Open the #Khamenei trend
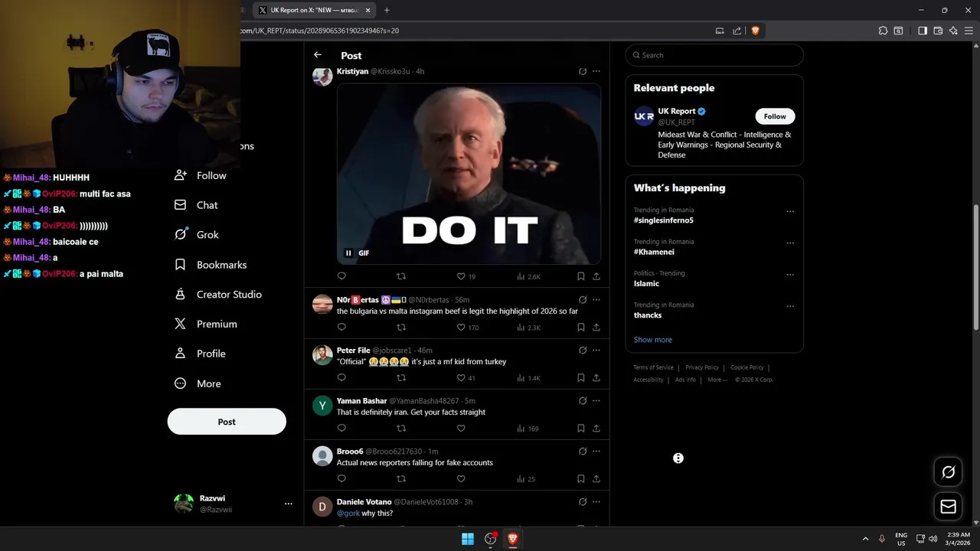Screen dimensions: 980x551 [x=654, y=252]
